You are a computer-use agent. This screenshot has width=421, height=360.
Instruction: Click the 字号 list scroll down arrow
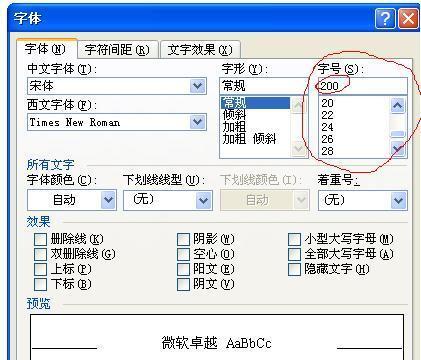pyautogui.click(x=398, y=149)
